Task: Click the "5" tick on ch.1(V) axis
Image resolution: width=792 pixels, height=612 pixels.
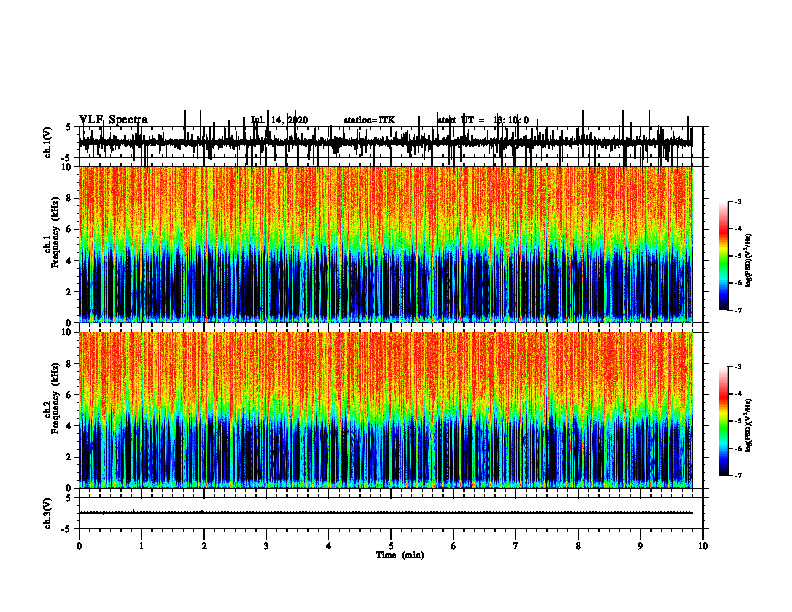Action: [x=70, y=127]
